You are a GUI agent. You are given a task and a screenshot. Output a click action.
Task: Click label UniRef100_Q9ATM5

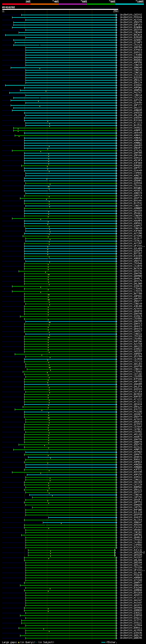pos(131,321)
